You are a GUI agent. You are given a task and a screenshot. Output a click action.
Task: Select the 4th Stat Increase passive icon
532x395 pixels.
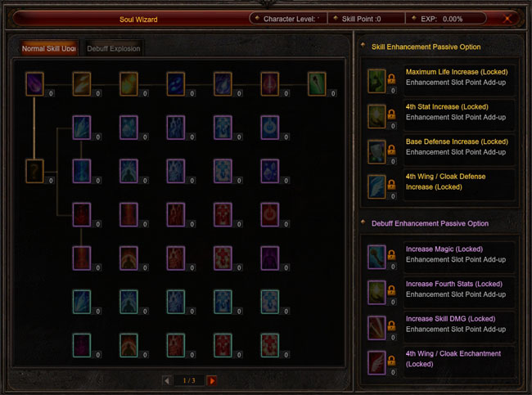(376, 116)
